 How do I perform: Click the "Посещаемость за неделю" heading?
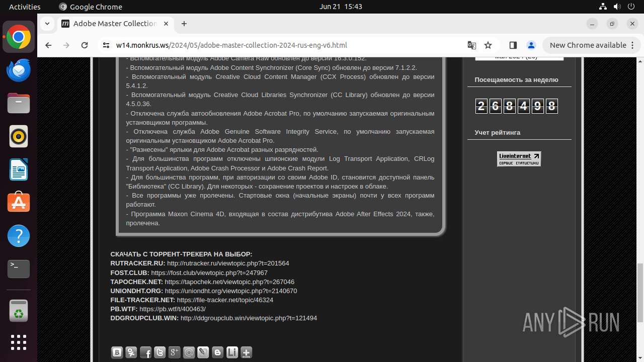[516, 79]
